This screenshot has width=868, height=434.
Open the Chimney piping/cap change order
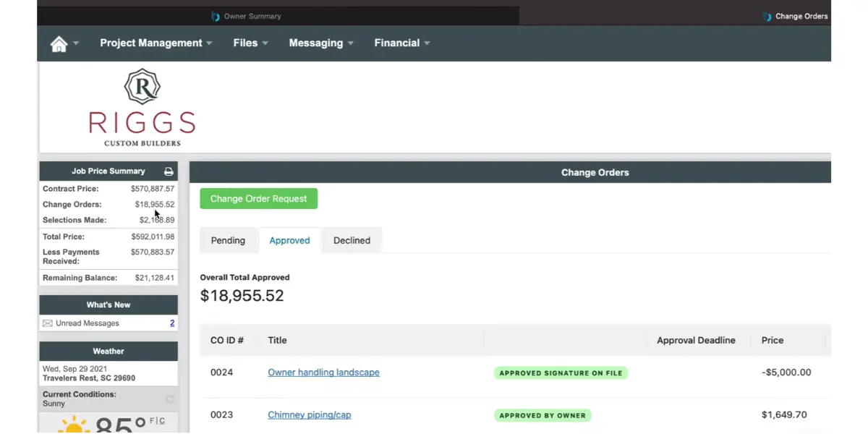(x=309, y=415)
